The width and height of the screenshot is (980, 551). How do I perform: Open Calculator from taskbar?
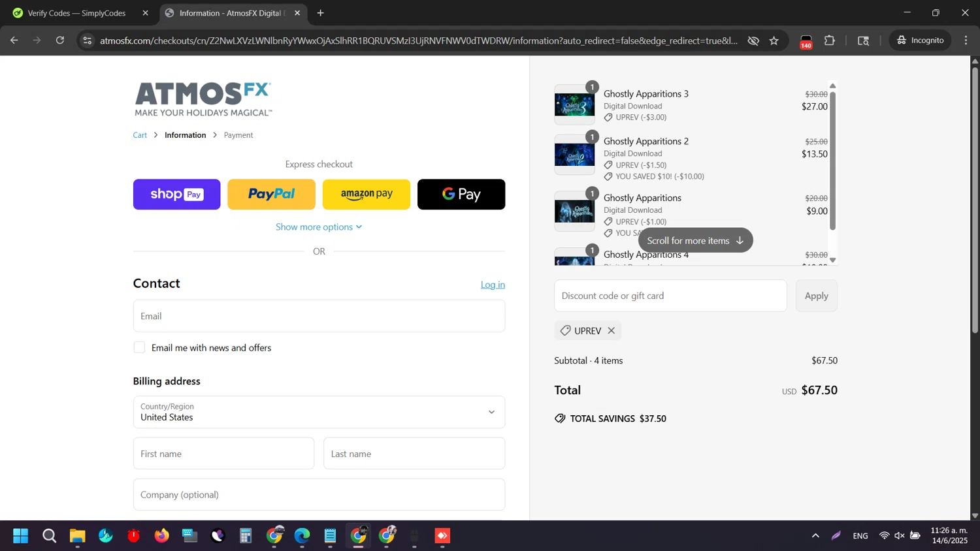tap(246, 536)
